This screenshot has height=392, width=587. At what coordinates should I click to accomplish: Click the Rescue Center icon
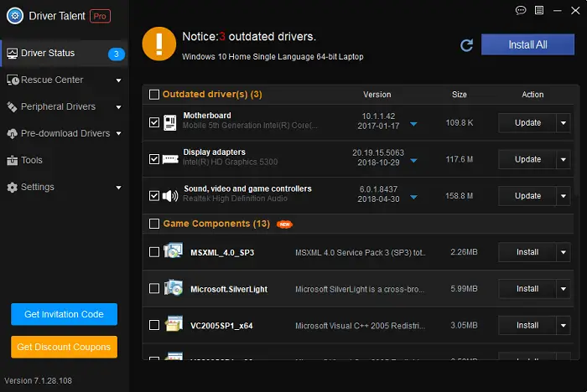tap(13, 80)
